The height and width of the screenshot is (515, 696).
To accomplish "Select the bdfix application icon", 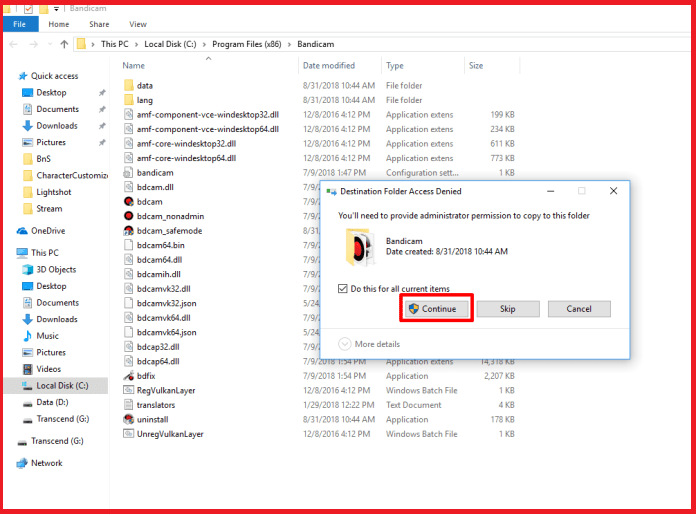I will [128, 376].
